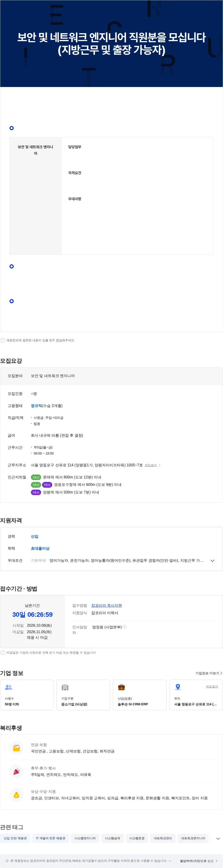Select the IT 개발자 전문 채용관 tag
The image size is (223, 868).
point(51,838)
